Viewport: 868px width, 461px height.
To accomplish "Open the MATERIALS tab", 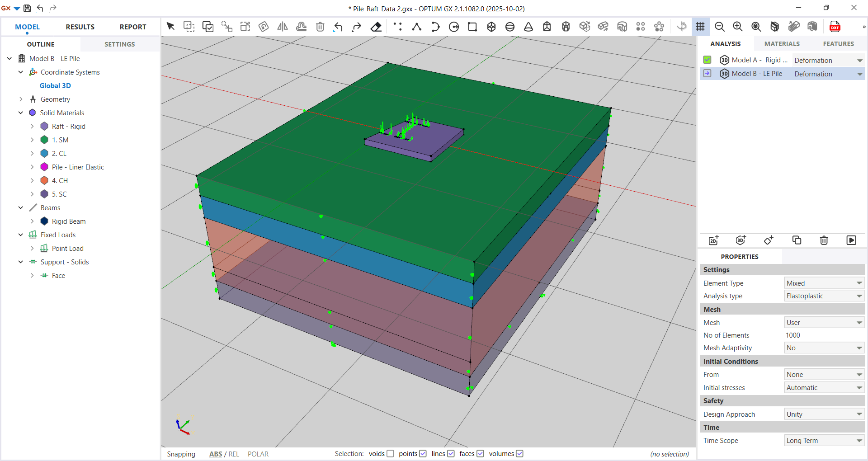I will tap(782, 44).
